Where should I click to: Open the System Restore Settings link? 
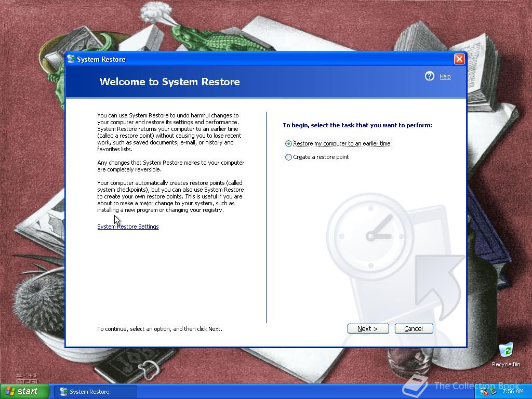coord(128,227)
